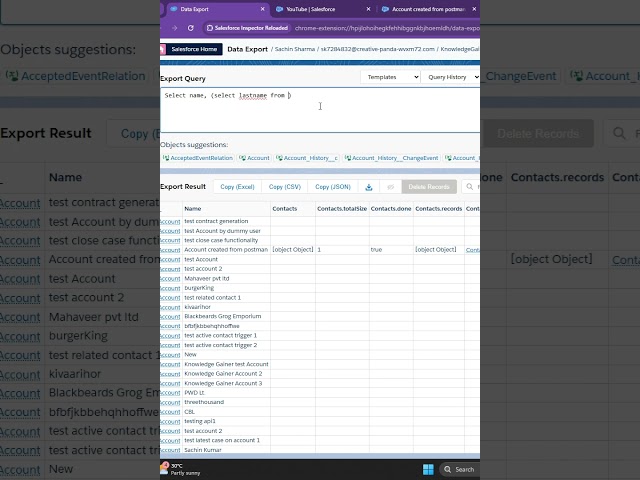Click the Contacts.records column header
Image resolution: width=640 pixels, height=480 pixels.
pos(438,209)
